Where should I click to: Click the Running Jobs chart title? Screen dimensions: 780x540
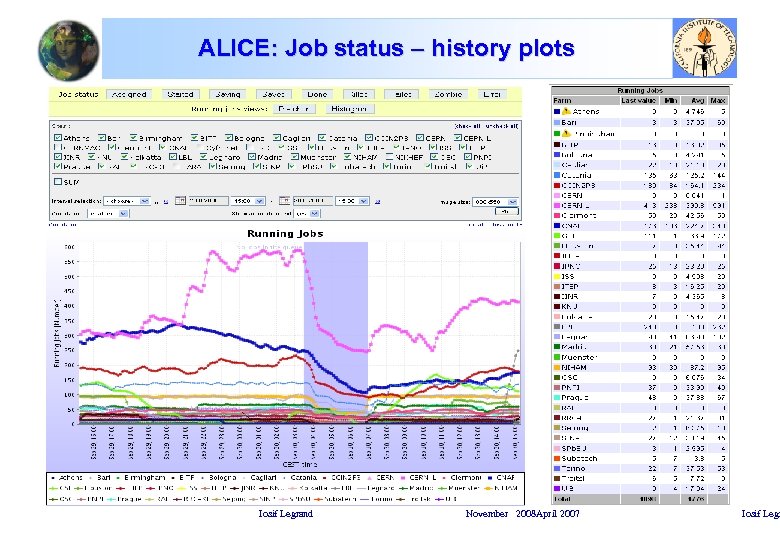point(285,234)
